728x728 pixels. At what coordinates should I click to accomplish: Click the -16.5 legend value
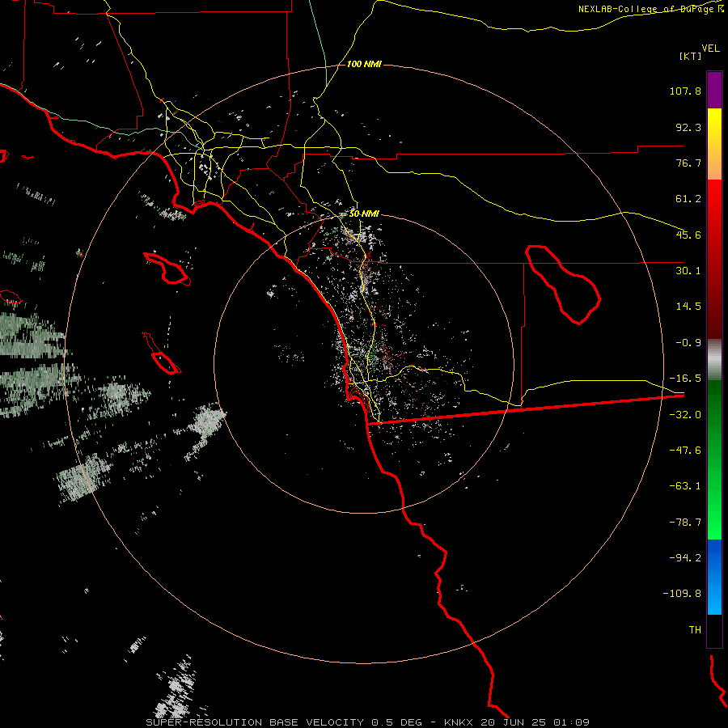685,379
